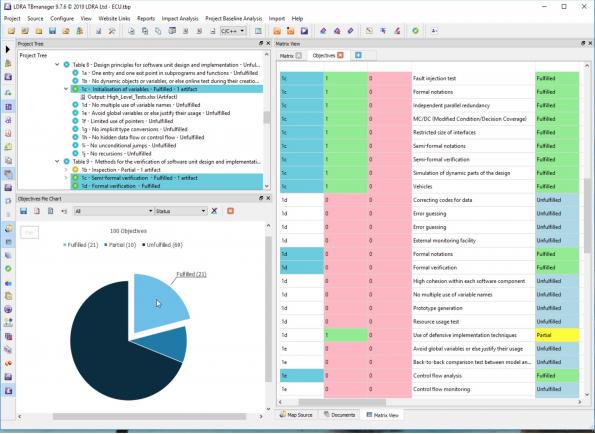The width and height of the screenshot is (595, 434).
Task: Click the Partial (10) legend entry
Action: tap(120, 245)
